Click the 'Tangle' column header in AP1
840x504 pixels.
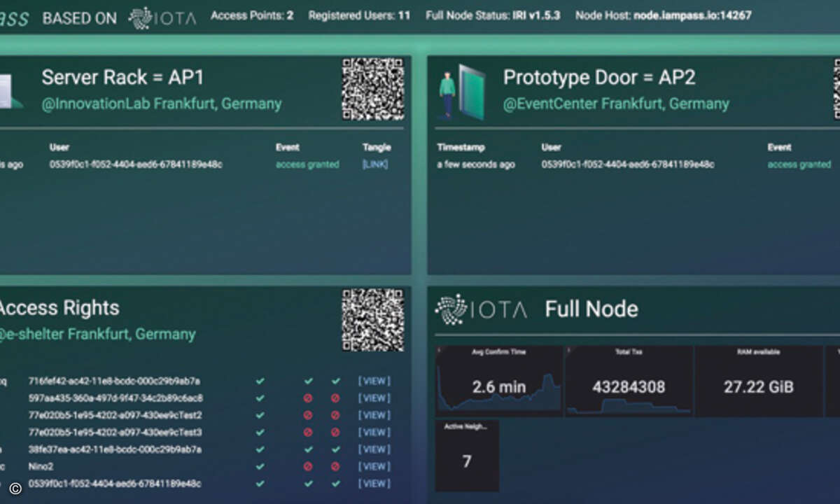pyautogui.click(x=377, y=147)
